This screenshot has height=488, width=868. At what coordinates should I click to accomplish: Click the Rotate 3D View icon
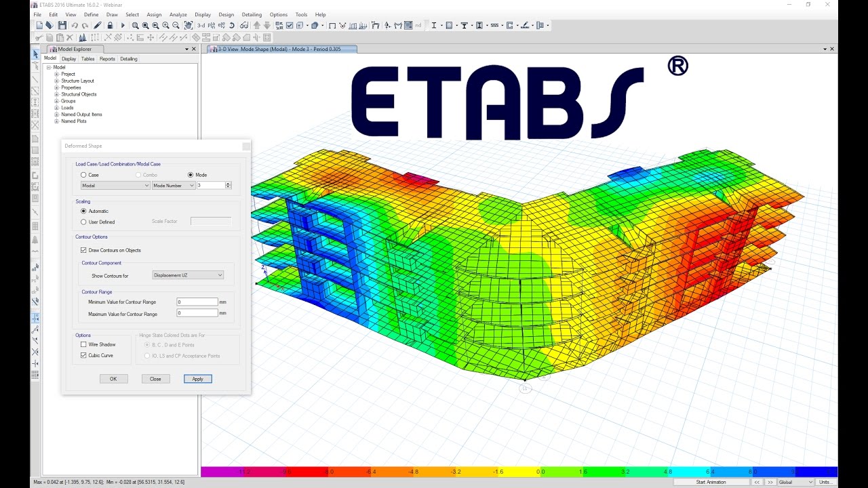point(231,25)
